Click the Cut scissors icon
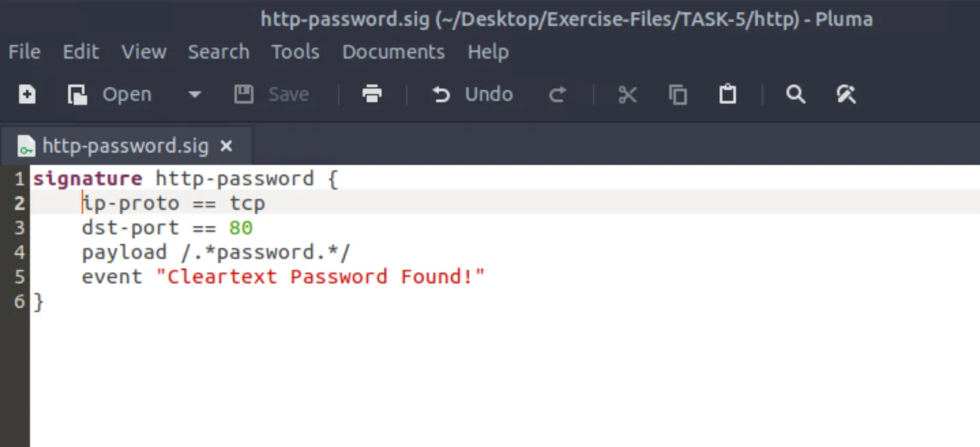The width and height of the screenshot is (980, 447). pos(627,94)
